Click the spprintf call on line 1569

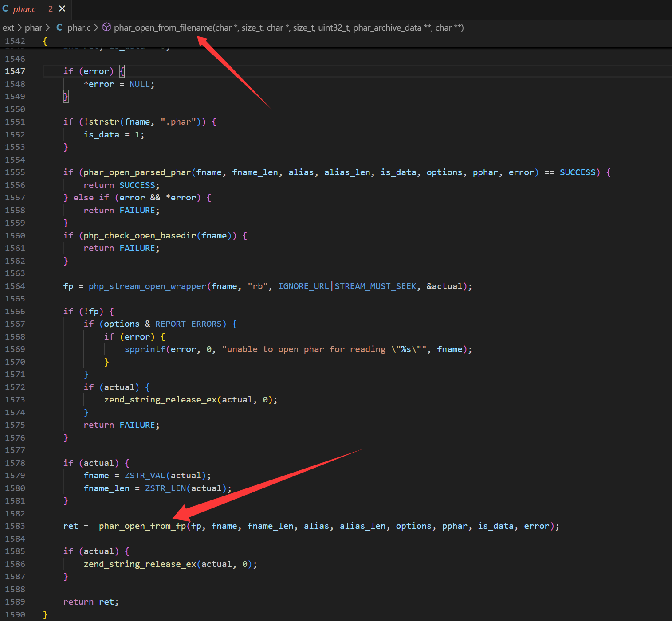pos(145,349)
